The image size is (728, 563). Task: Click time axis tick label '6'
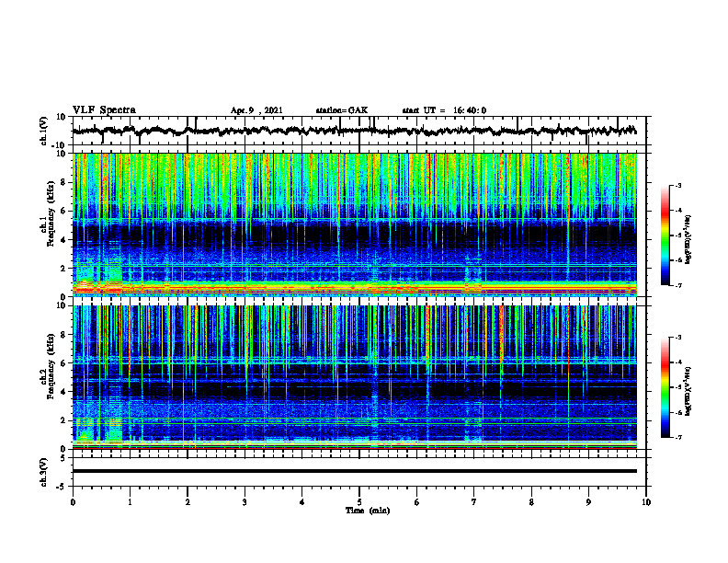(417, 502)
